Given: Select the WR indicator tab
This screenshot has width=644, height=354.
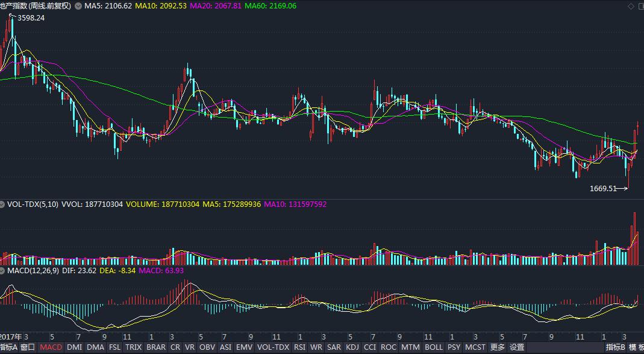Looking at the screenshot, I should click(x=316, y=347).
